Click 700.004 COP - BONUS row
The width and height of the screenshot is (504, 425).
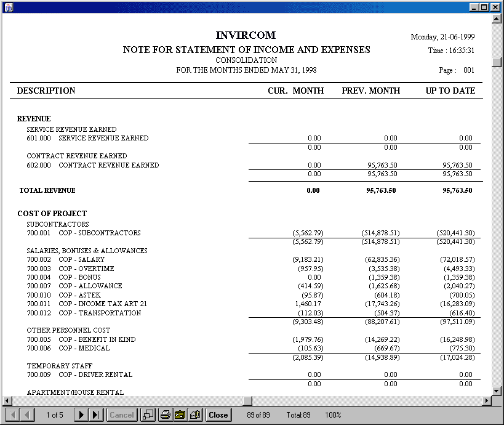click(x=250, y=277)
